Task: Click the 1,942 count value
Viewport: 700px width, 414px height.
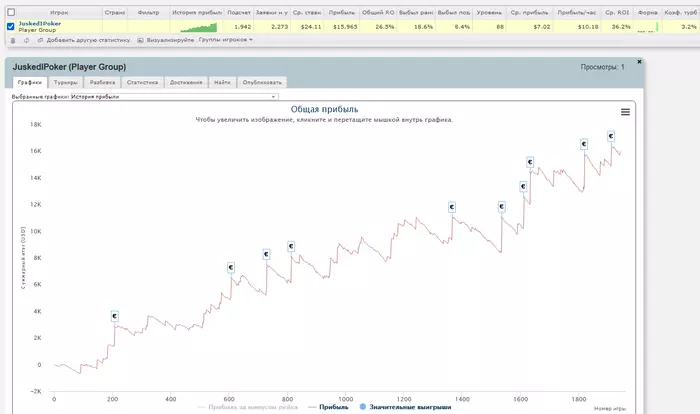Action: coord(243,27)
